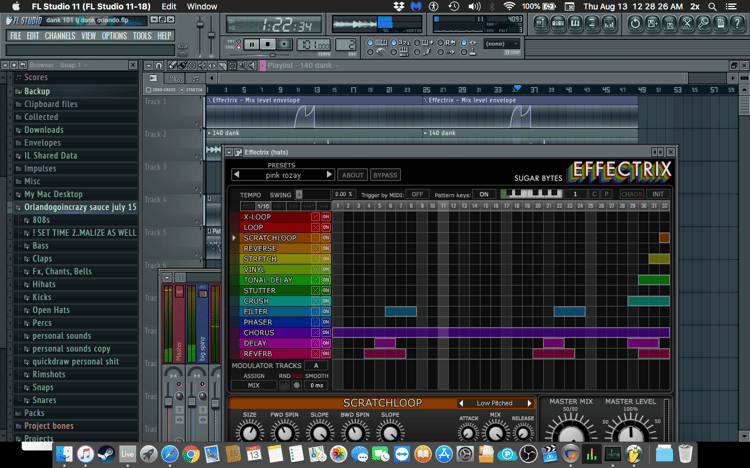The height and width of the screenshot is (468, 750).
Task: Open Steam from the Dock
Action: 106,453
